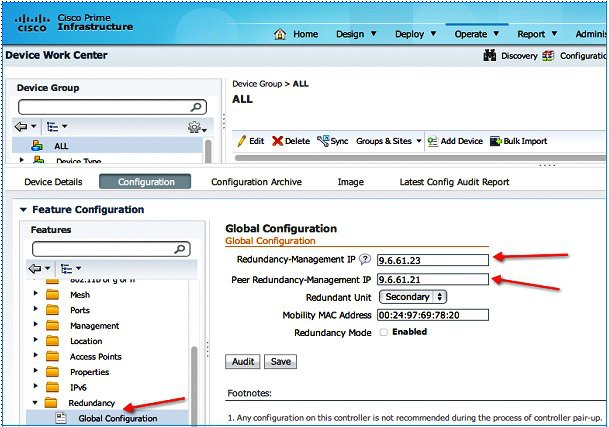
Task: Open Latest Config Audit Report tab
Action: pyautogui.click(x=454, y=182)
